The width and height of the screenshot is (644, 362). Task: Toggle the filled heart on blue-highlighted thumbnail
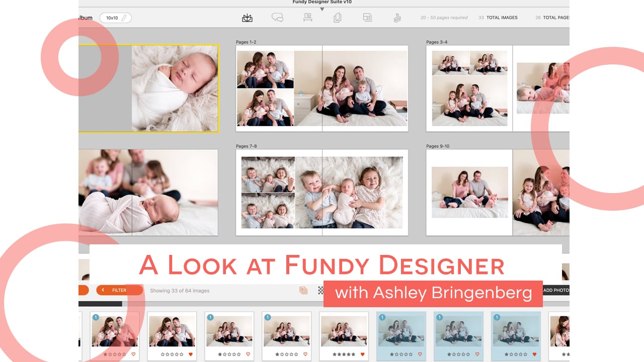coord(535,354)
